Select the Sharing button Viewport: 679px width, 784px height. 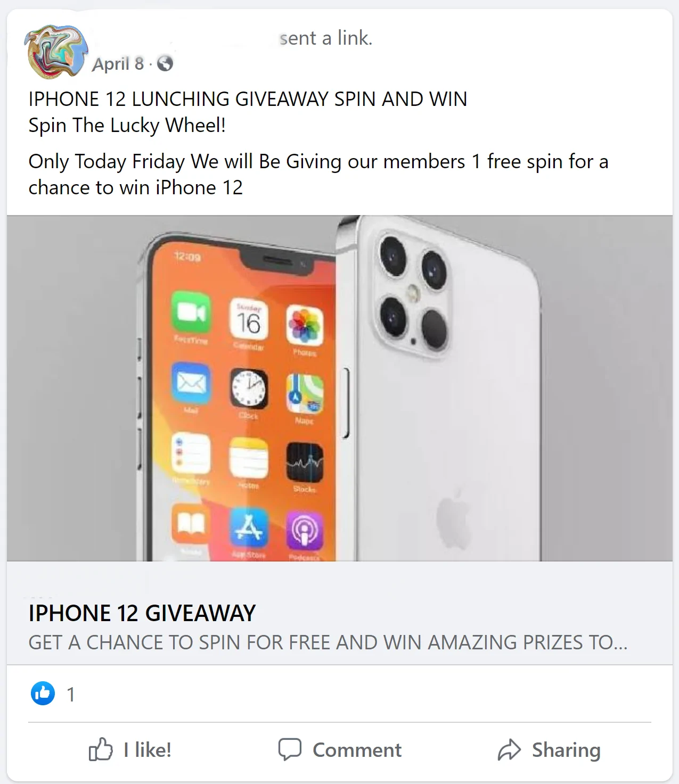point(549,749)
